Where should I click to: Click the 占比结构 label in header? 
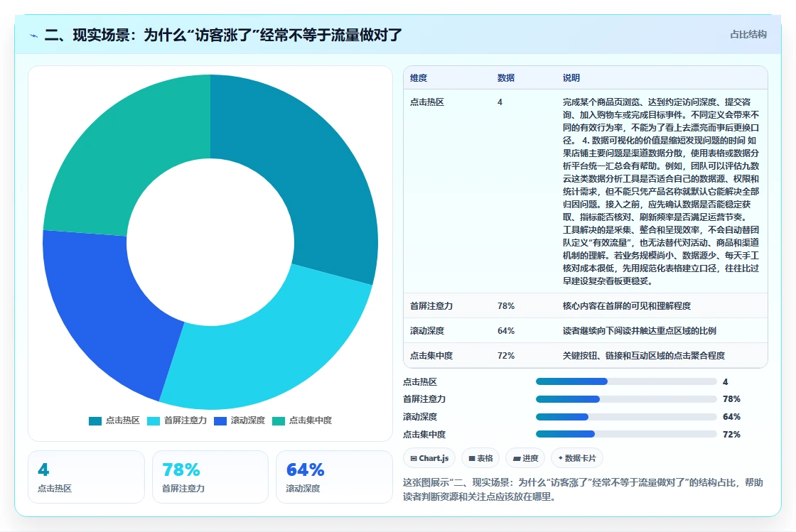point(748,35)
